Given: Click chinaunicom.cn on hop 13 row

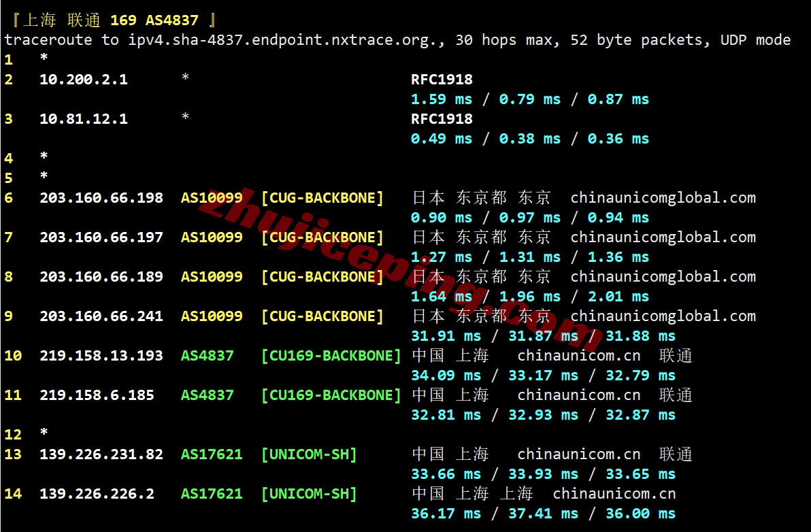Looking at the screenshot, I should [x=579, y=454].
